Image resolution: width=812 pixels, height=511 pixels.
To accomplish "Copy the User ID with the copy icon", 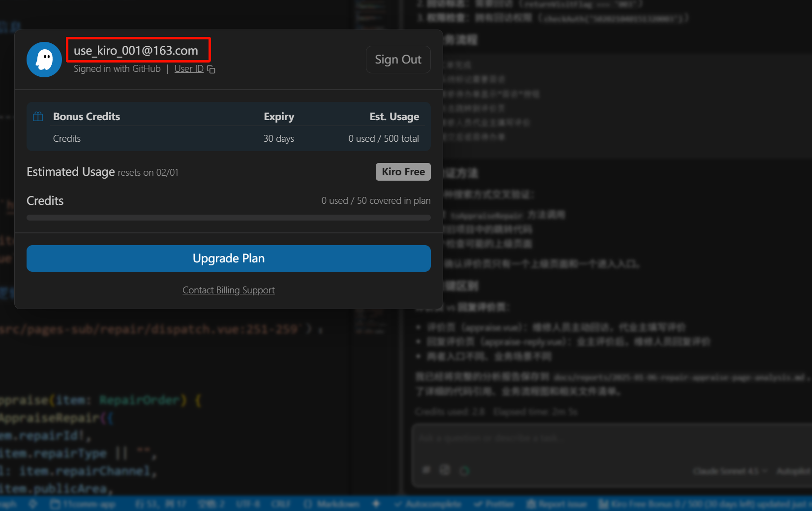I will 211,69.
